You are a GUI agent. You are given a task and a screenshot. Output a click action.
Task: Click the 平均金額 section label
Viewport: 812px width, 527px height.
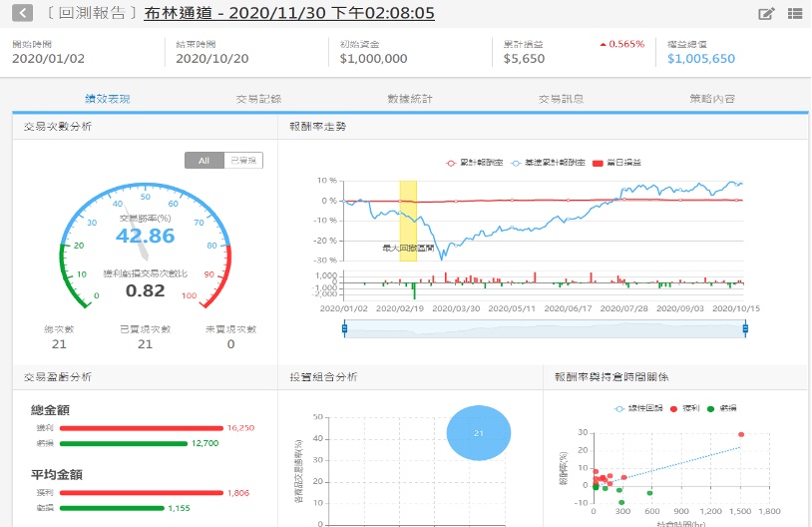pos(57,475)
